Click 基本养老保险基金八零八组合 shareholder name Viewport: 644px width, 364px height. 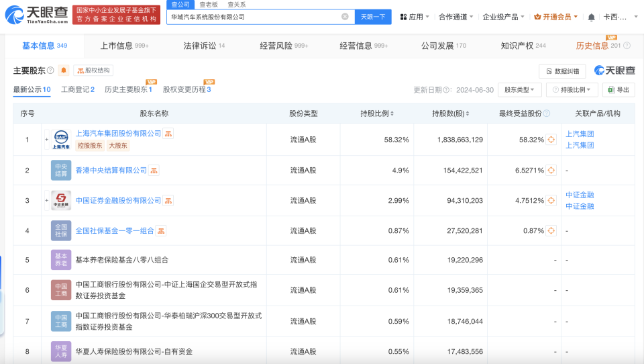(122, 260)
